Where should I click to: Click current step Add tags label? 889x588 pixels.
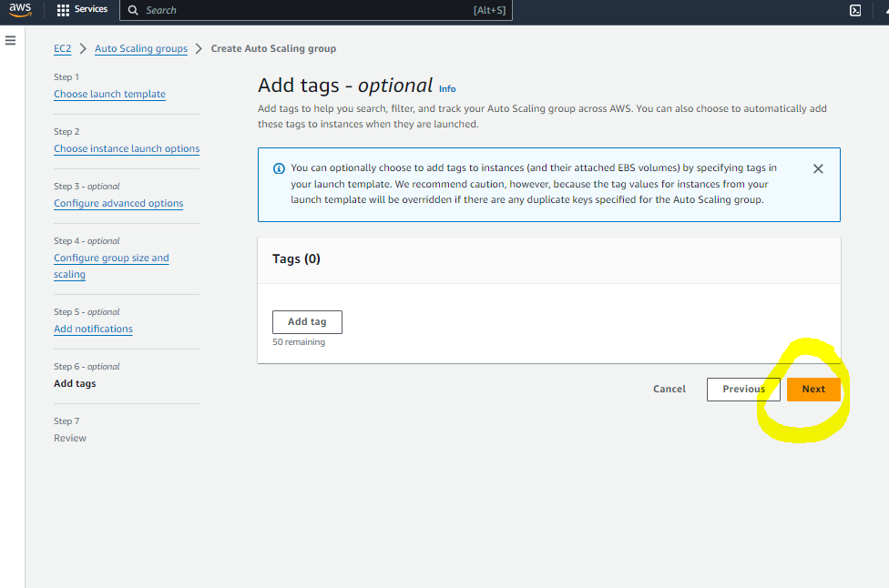(75, 383)
